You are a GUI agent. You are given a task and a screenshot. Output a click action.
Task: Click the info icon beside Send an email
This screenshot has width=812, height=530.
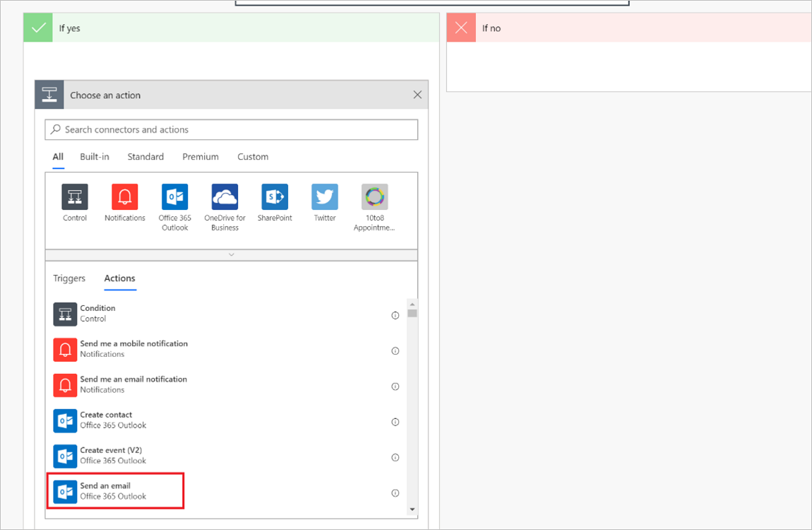pos(395,493)
